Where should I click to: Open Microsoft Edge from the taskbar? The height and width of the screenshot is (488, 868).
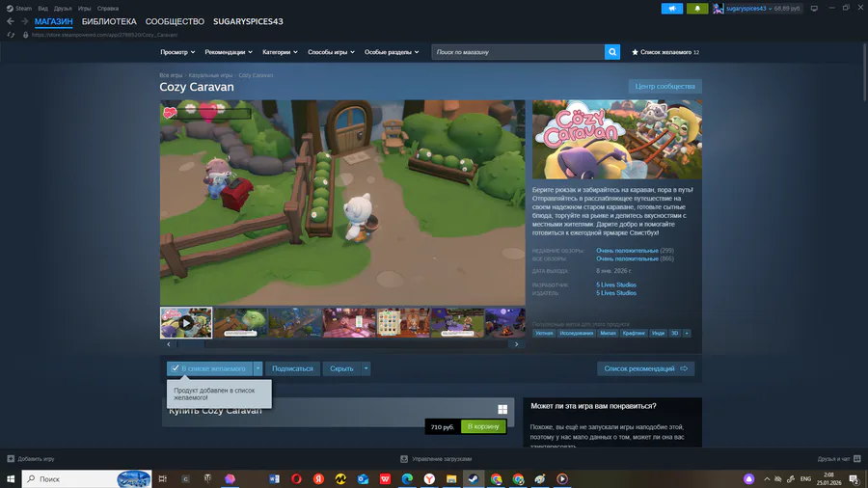[407, 478]
